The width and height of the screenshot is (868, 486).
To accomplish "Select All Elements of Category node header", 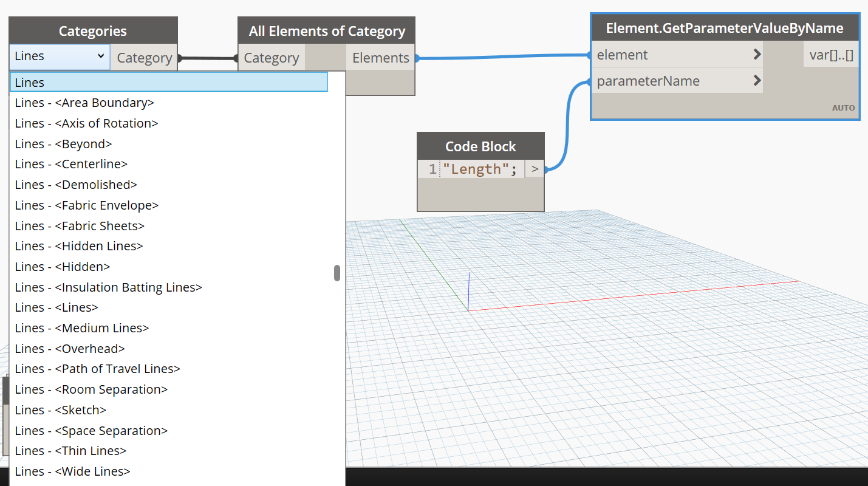I will pyautogui.click(x=327, y=31).
